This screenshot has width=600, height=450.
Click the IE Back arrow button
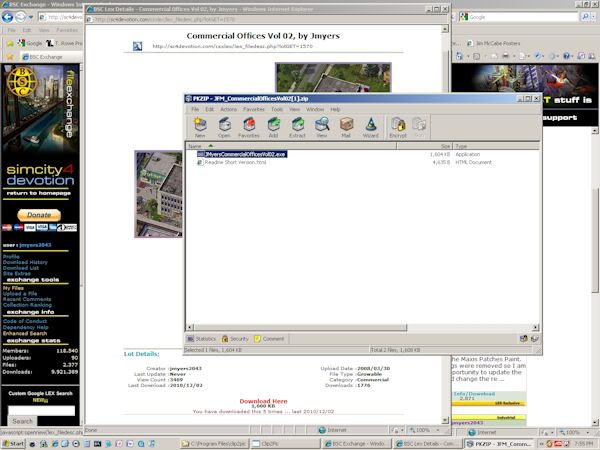pos(7,17)
